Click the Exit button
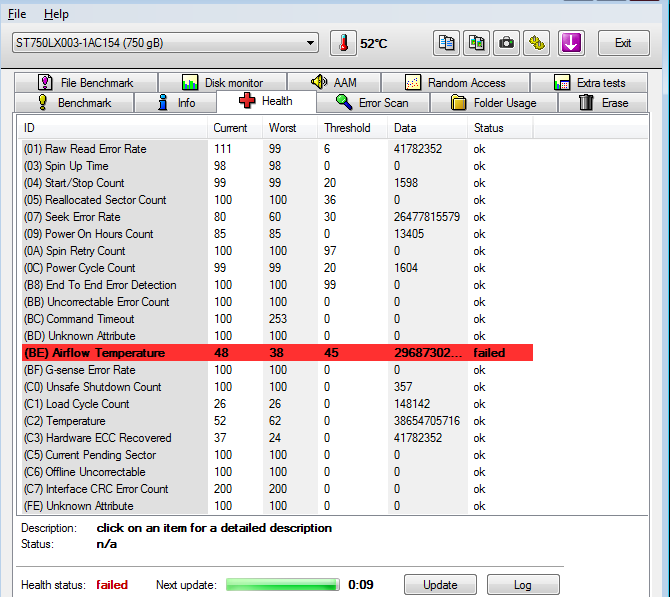The height and width of the screenshot is (597, 670). coord(623,43)
